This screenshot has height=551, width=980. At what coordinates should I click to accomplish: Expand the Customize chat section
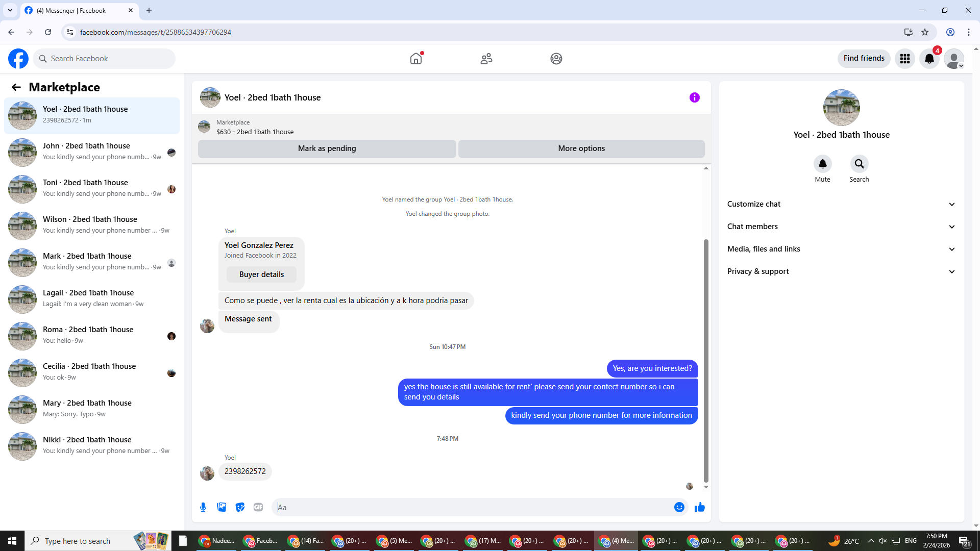point(841,204)
